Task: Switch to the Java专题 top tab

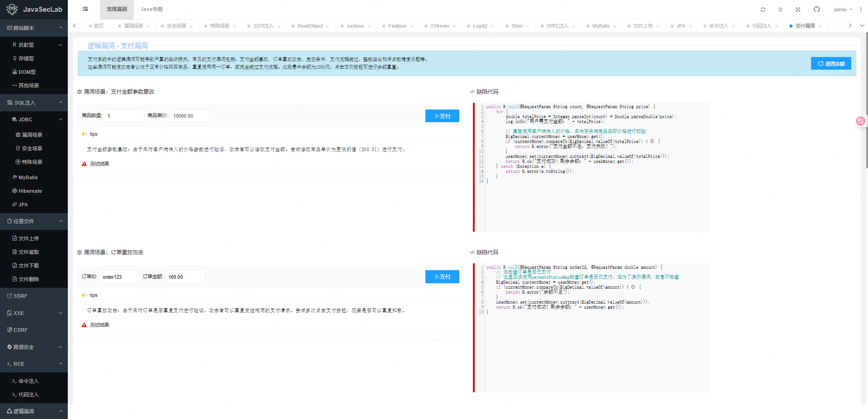Action: (x=151, y=9)
